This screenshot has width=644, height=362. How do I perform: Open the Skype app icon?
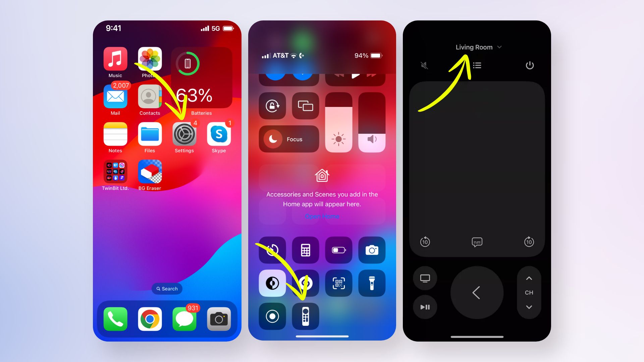click(220, 134)
